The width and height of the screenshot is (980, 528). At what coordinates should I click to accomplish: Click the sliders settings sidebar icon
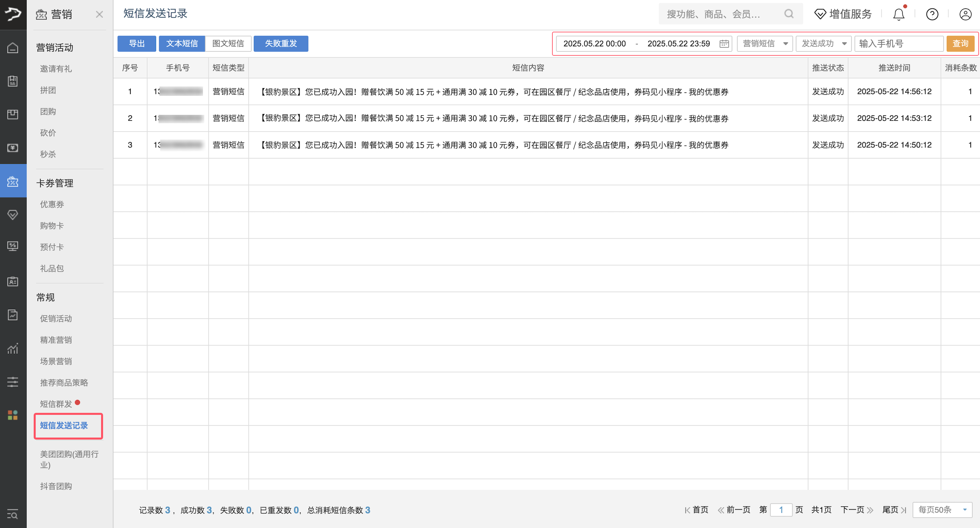13,382
